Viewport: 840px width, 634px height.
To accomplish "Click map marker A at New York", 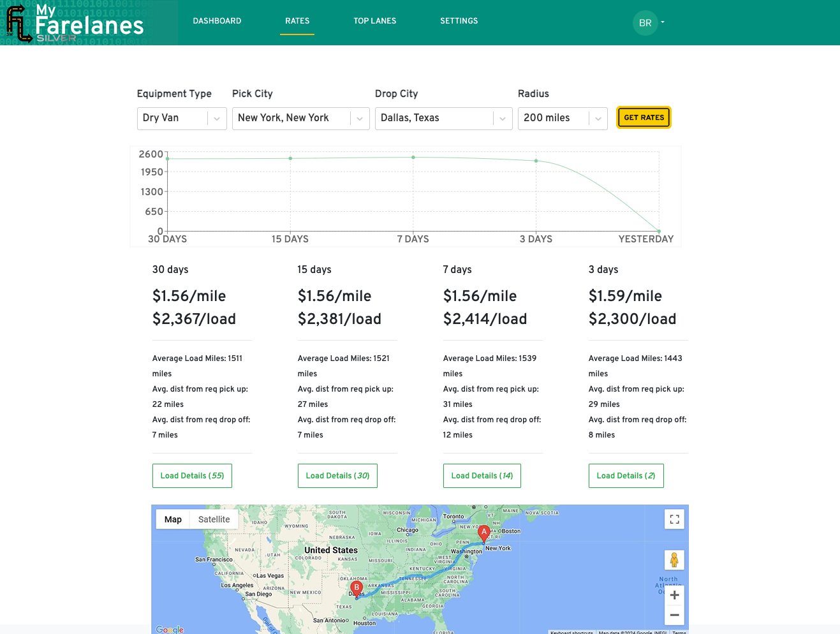I will pos(484,534).
